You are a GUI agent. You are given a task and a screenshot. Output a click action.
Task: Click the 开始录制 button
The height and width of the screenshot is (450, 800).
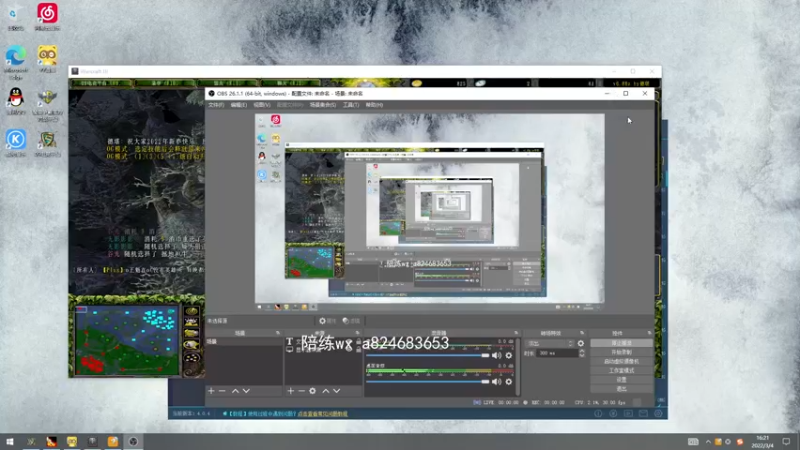click(x=621, y=352)
